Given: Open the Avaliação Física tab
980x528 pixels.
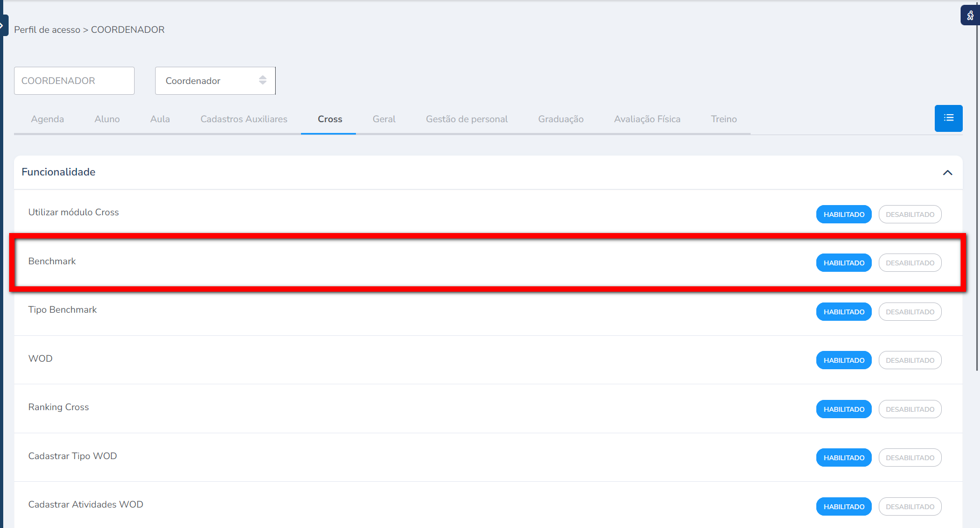Looking at the screenshot, I should pyautogui.click(x=647, y=119).
